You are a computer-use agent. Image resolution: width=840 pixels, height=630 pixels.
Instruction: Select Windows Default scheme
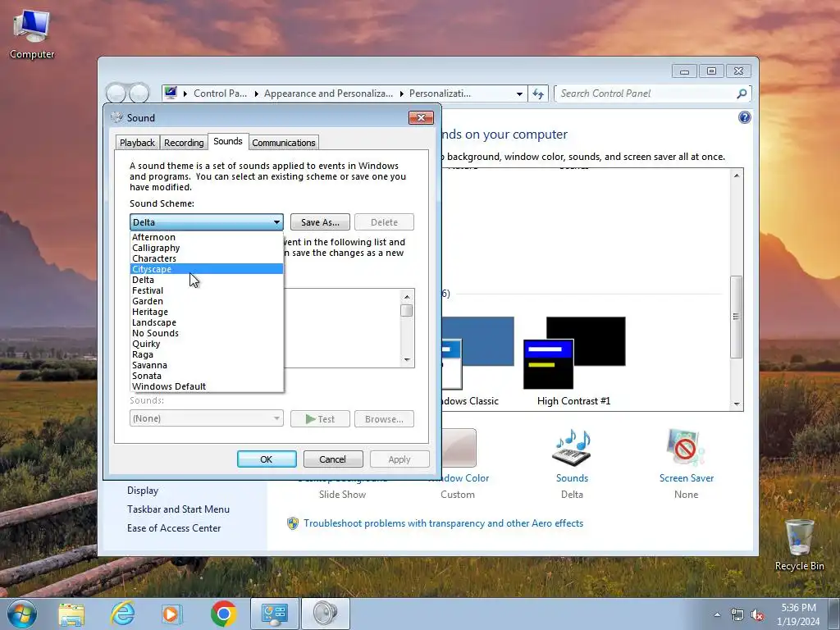(207, 386)
